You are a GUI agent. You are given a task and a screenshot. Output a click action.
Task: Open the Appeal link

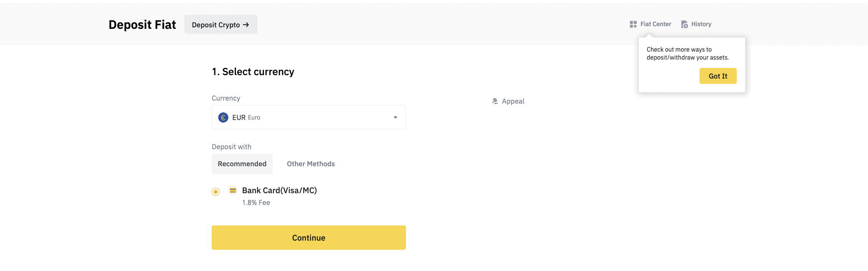513,101
